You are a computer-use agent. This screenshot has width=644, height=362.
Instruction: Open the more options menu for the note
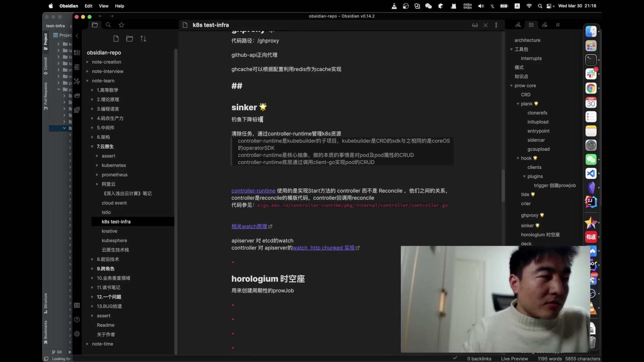[496, 25]
